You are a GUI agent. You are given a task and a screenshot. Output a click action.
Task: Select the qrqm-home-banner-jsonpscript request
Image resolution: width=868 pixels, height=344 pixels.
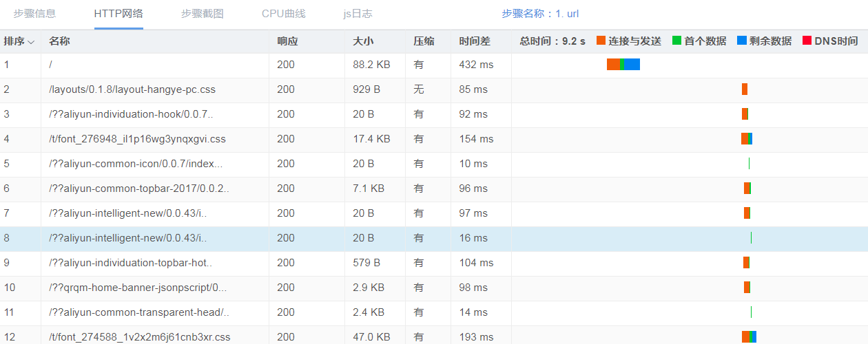pyautogui.click(x=137, y=288)
